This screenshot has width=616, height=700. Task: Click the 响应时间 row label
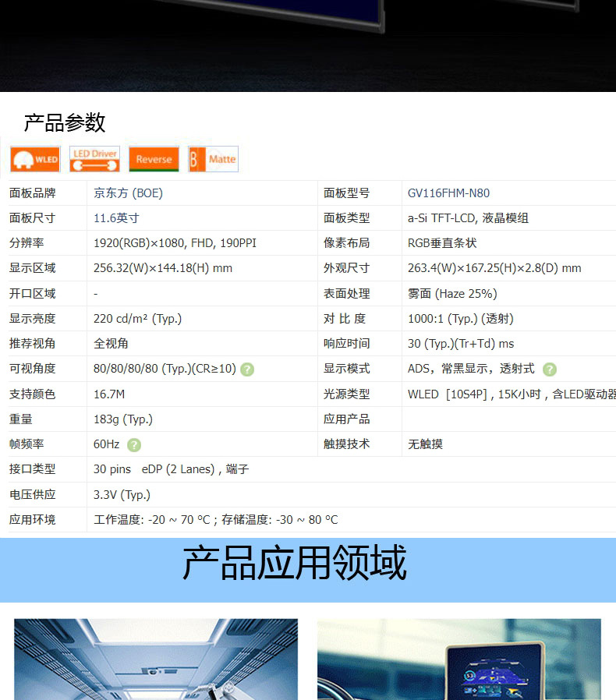(x=346, y=343)
